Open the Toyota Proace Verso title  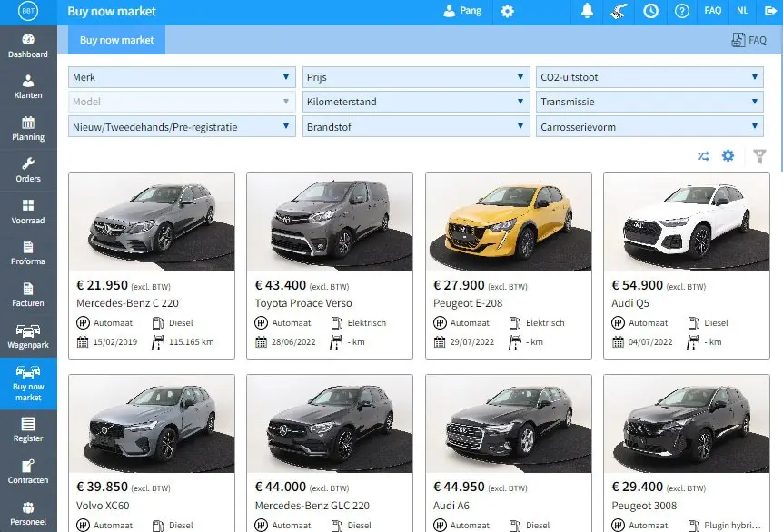[x=303, y=303]
